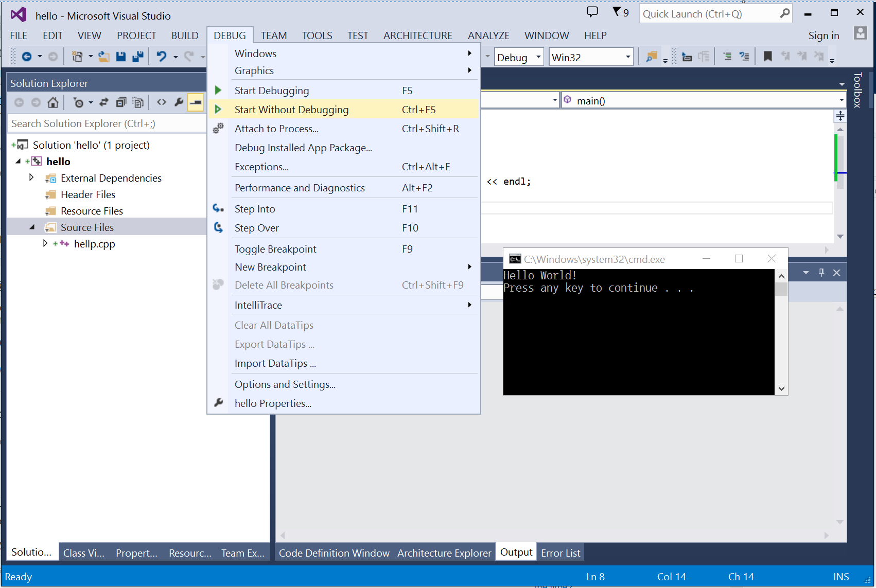Switch to Code Definition Window tab
The width and height of the screenshot is (876, 588).
(x=334, y=553)
